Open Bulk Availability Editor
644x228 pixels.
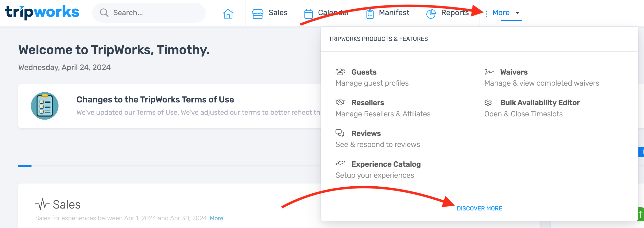click(x=540, y=102)
